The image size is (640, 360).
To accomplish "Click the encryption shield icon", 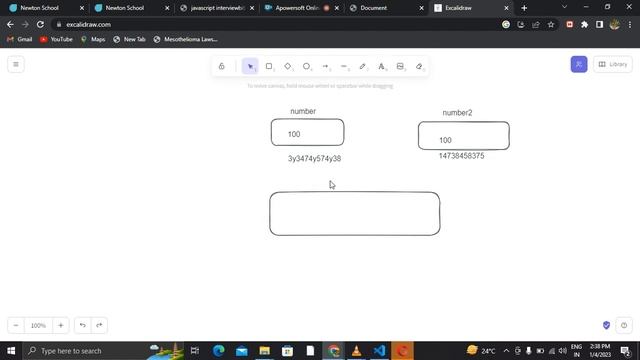I will coord(606,325).
